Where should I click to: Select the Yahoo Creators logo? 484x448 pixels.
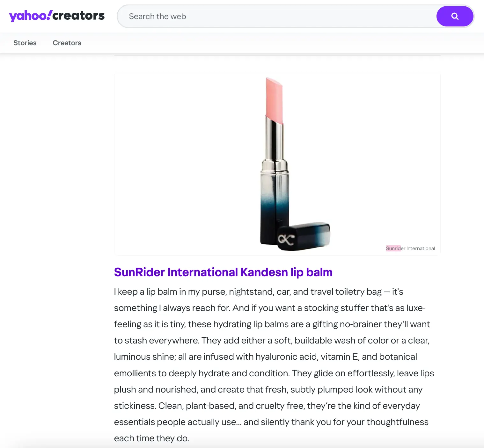point(56,15)
